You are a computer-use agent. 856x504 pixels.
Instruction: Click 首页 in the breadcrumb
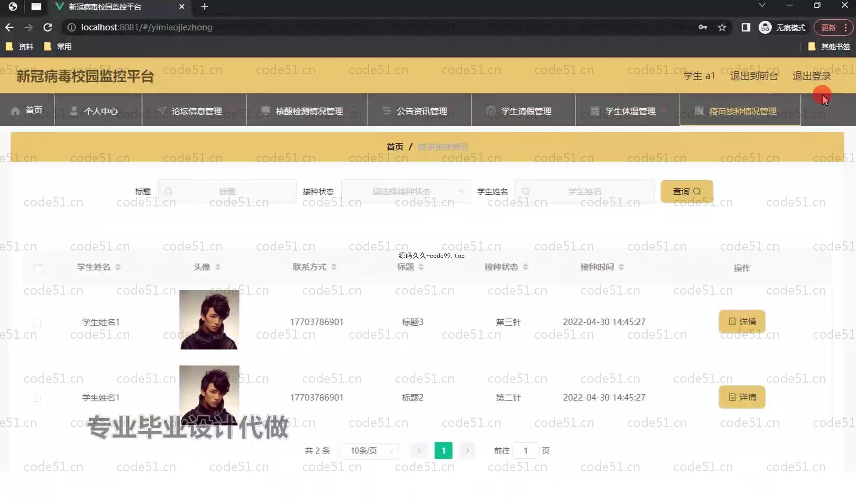click(x=395, y=147)
